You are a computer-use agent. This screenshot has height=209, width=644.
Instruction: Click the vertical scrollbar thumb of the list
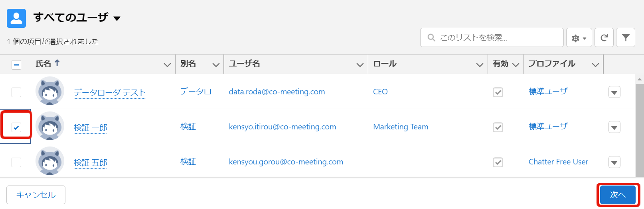coord(640,130)
